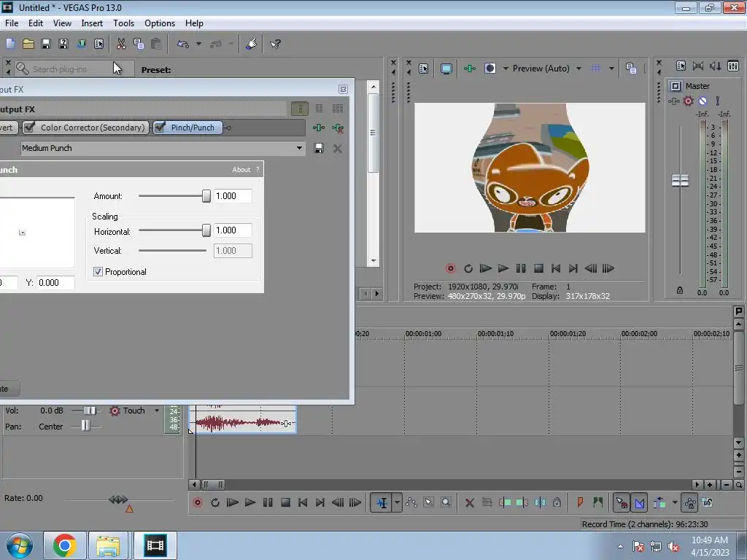Viewport: 747px width, 560px height.
Task: Click the Insert Marker orange flag icon
Action: point(580,503)
